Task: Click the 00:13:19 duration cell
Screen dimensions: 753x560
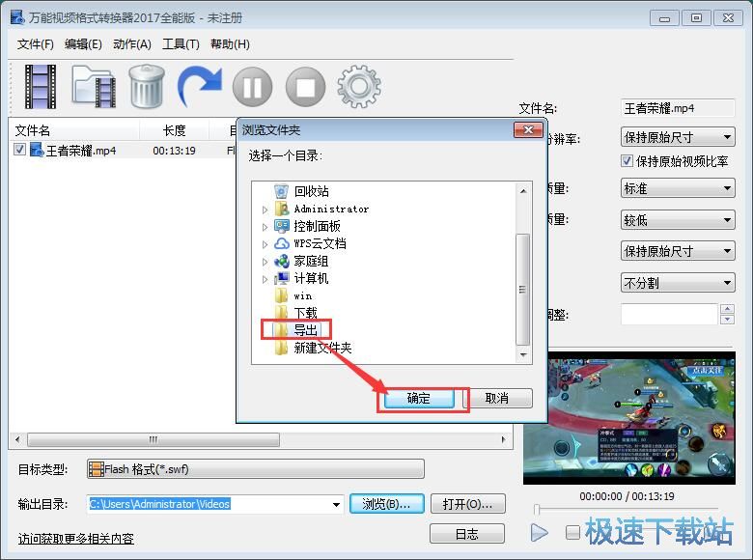Action: click(x=174, y=151)
